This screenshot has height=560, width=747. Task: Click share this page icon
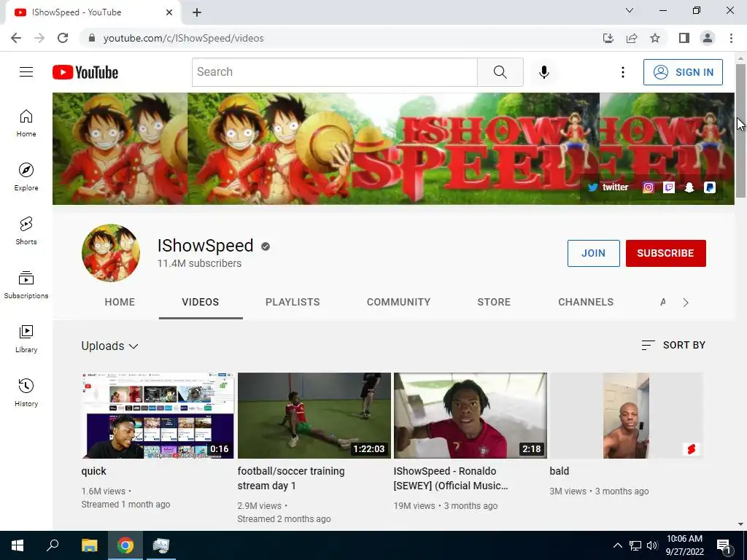[x=632, y=38]
